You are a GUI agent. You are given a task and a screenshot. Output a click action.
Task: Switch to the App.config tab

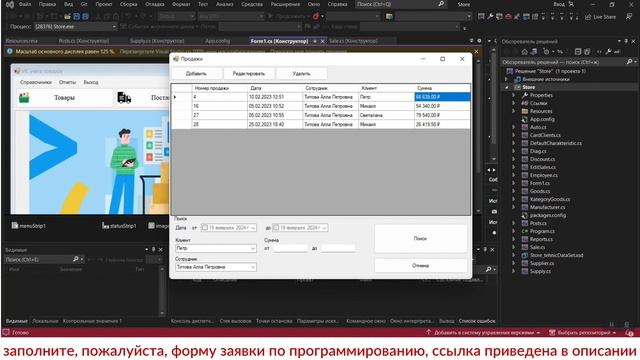(x=218, y=41)
